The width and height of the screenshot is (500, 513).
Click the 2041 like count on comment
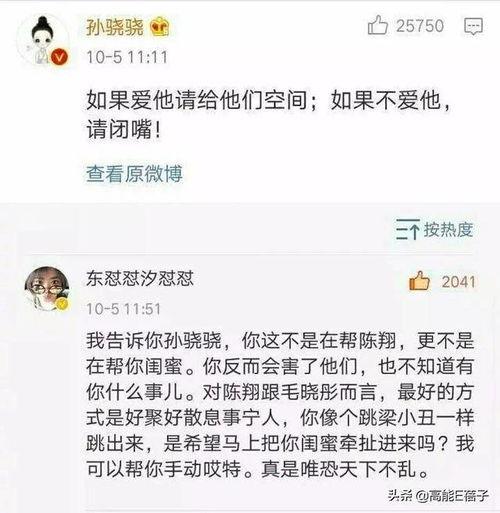[x=459, y=282]
